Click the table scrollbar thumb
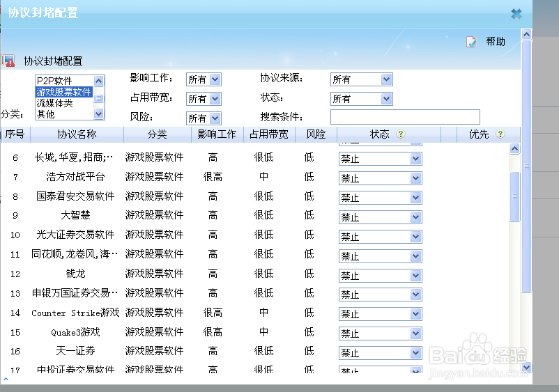This screenshot has height=392, width=559. [x=514, y=196]
